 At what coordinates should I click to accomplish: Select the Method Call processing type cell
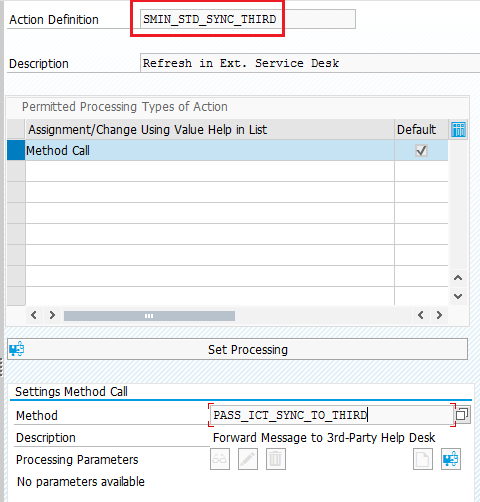click(210, 150)
